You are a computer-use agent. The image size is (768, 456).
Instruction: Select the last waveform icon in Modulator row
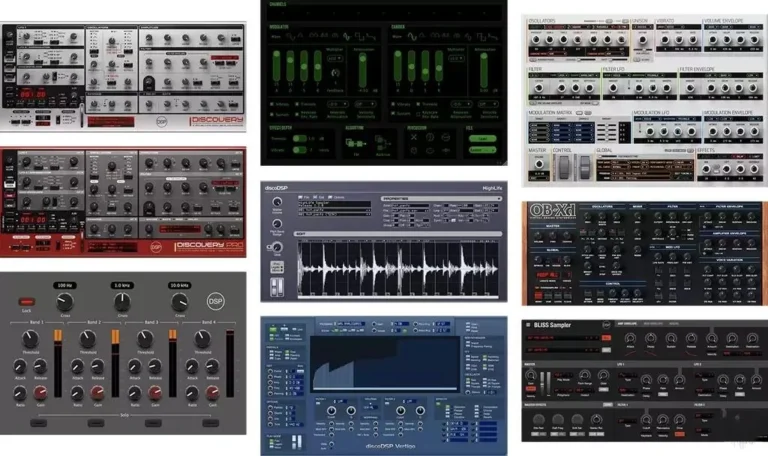click(371, 36)
